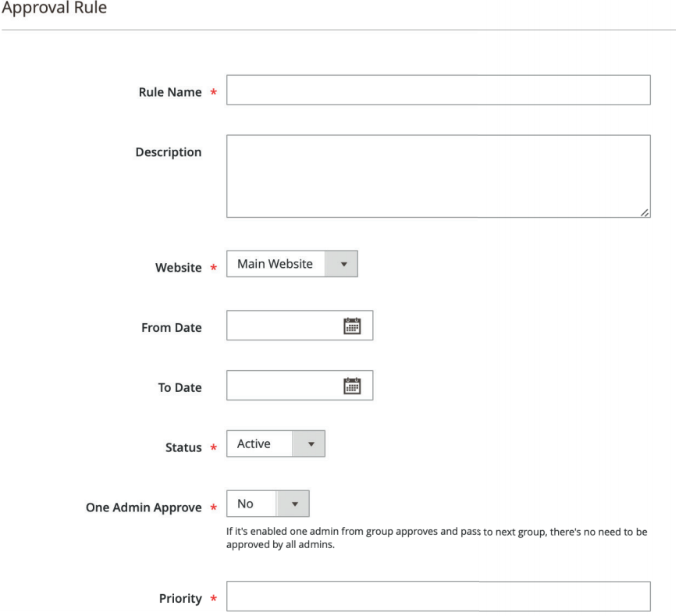The image size is (679, 616).
Task: Click the Description label
Action: 169,152
